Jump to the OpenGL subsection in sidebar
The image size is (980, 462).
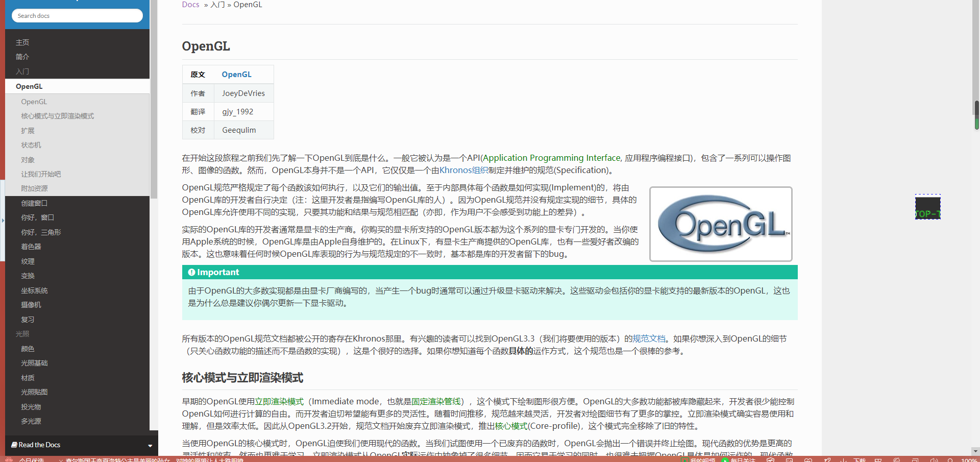(x=34, y=102)
